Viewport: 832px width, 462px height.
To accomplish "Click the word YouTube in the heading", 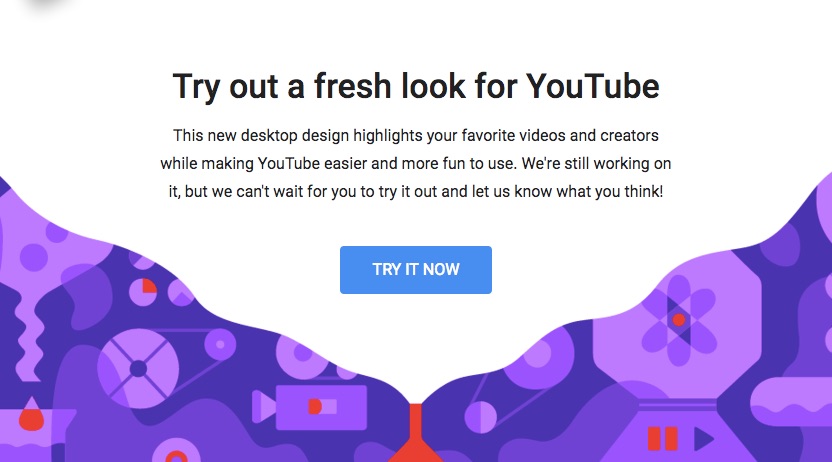I will coord(593,86).
